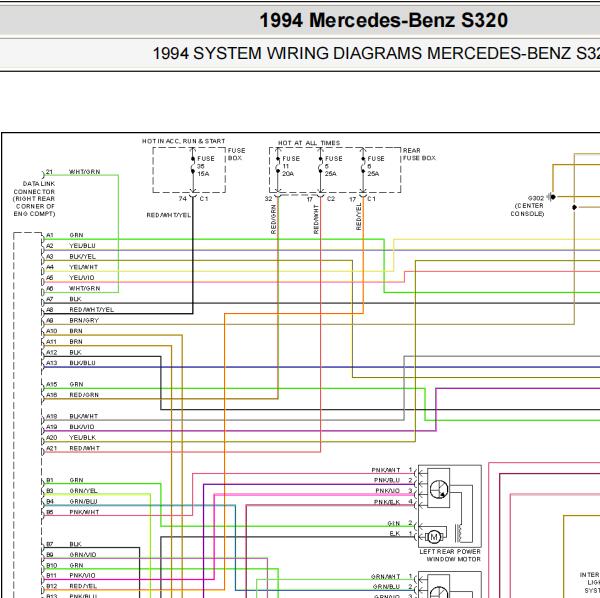
Task: Click pin B11 PNK/VIO
Action: point(70,576)
